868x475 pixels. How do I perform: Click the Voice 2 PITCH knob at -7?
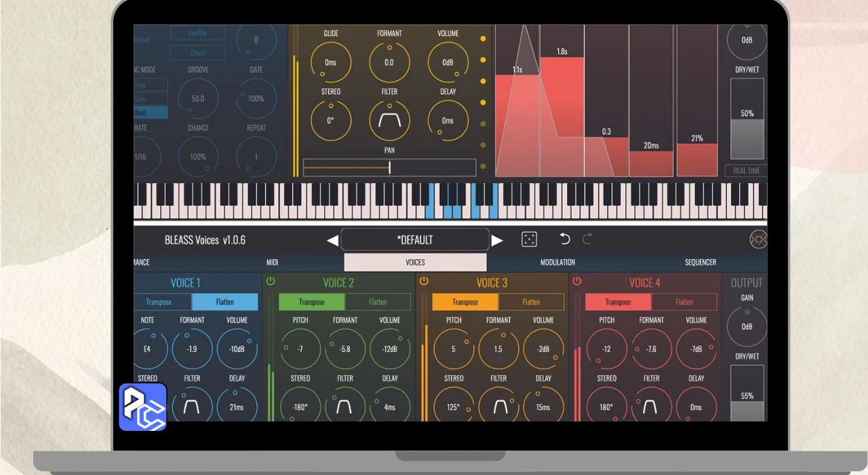(300, 349)
